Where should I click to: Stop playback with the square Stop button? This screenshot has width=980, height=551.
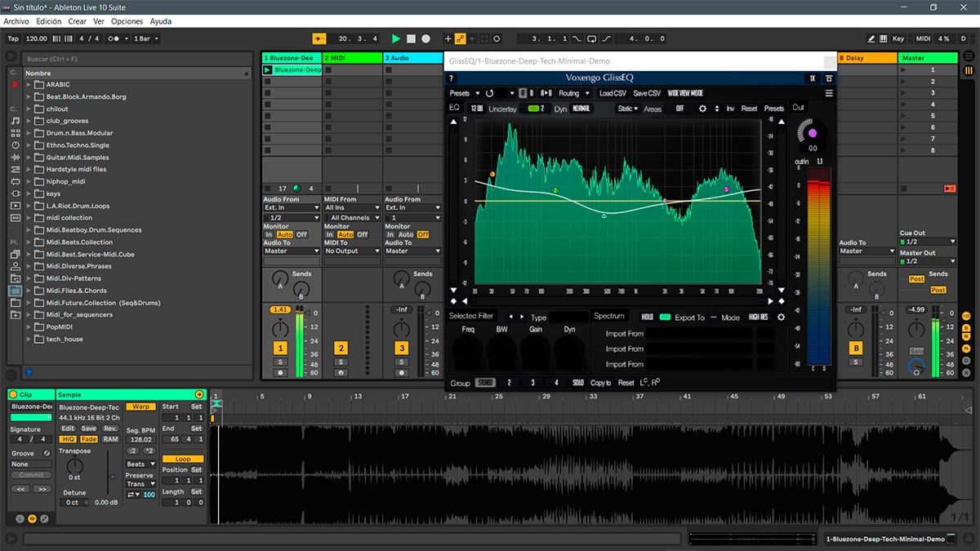[x=411, y=38]
